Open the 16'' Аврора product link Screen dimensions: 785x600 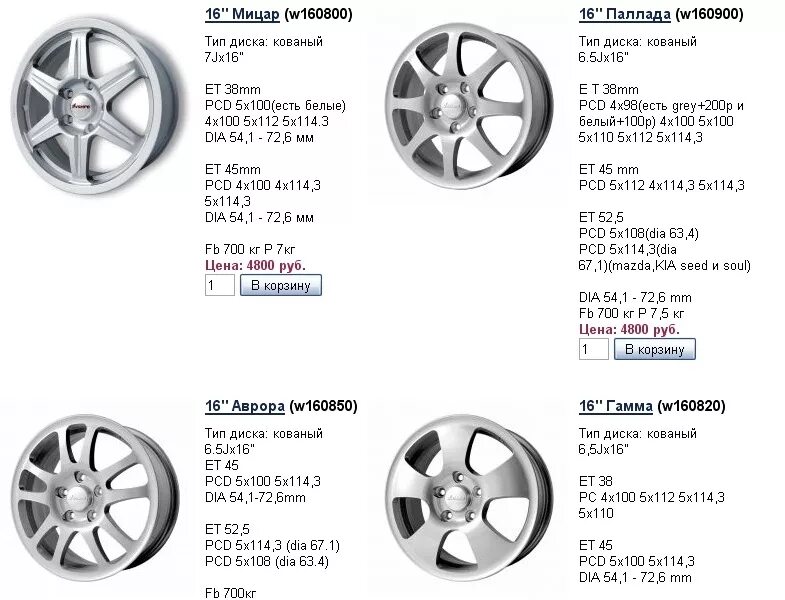245,406
